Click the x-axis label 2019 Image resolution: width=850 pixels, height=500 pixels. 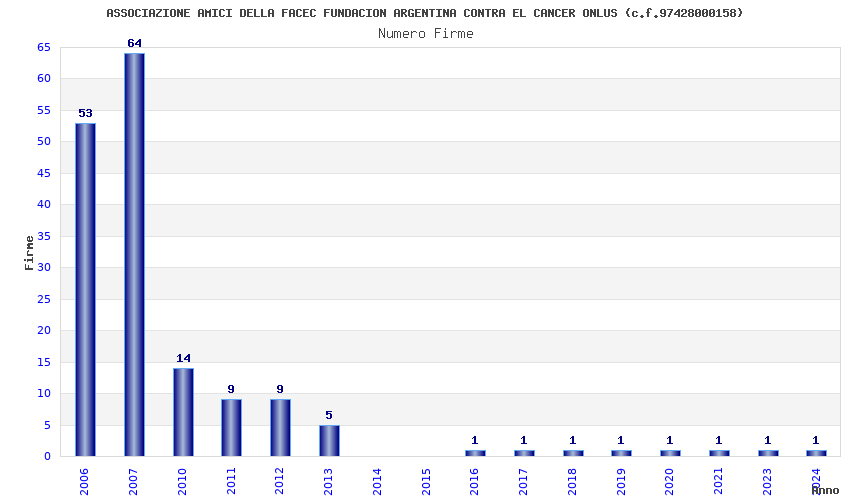tap(621, 482)
